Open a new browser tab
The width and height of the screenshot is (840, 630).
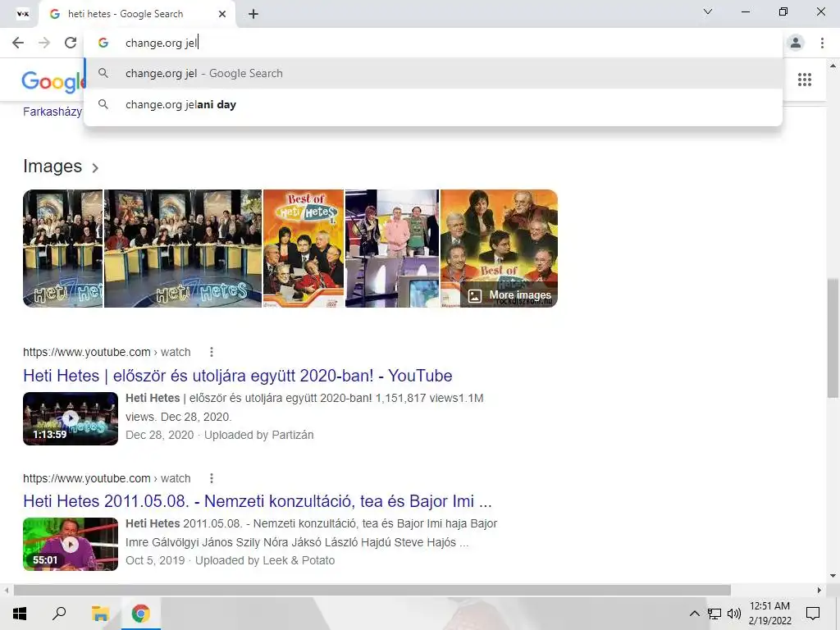pyautogui.click(x=253, y=14)
